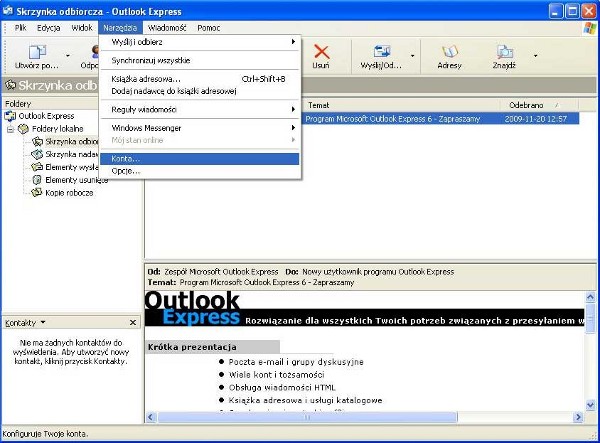Expand Windows Messenger submenu arrow
The width and height of the screenshot is (600, 443).
point(293,128)
